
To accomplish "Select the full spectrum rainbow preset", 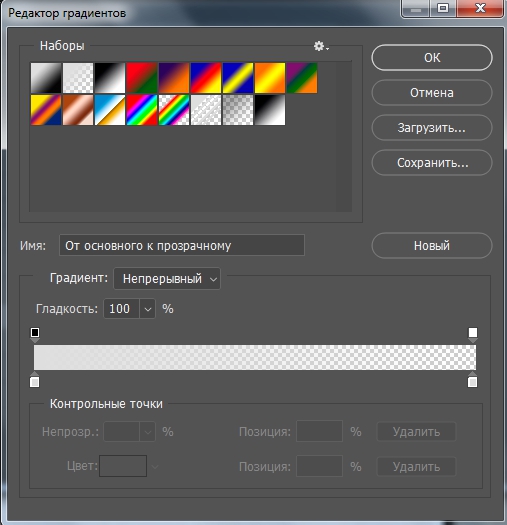I will [x=142, y=110].
